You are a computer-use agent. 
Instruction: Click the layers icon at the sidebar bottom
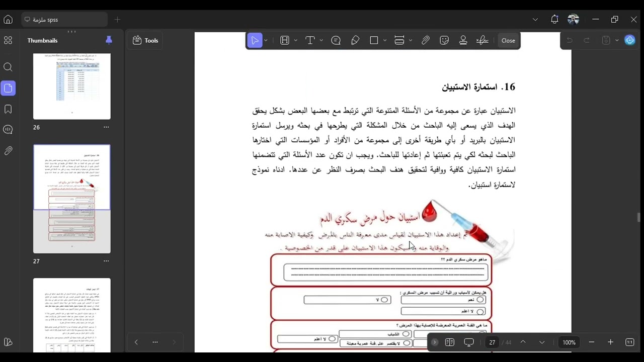8,342
